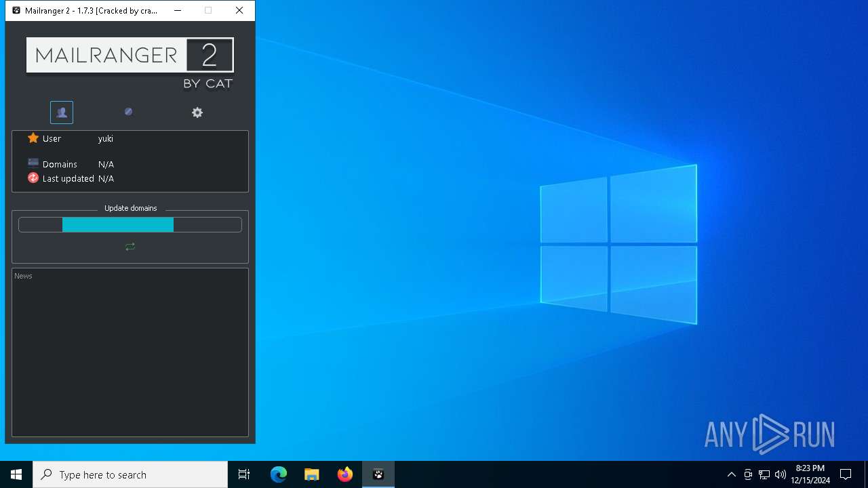Image resolution: width=868 pixels, height=488 pixels.
Task: Select the 'Update domains' group title
Action: [x=131, y=208]
